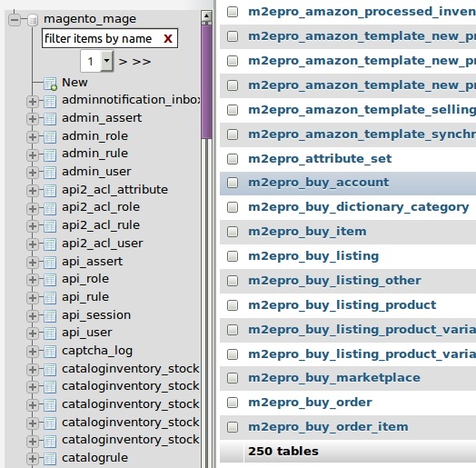
Task: Click the New table icon
Action: point(50,84)
